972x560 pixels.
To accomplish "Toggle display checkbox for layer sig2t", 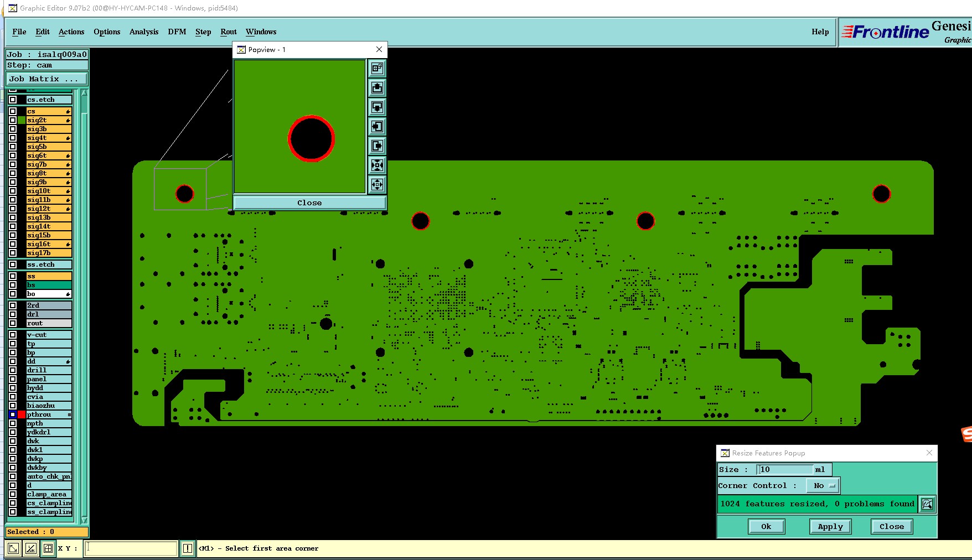I will 13,120.
